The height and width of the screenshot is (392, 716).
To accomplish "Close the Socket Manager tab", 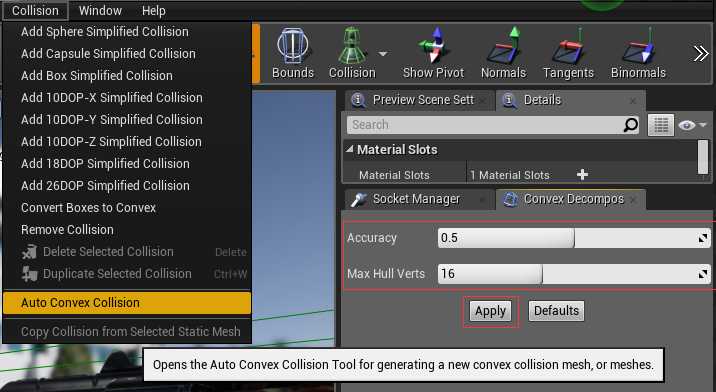I will (x=483, y=200).
